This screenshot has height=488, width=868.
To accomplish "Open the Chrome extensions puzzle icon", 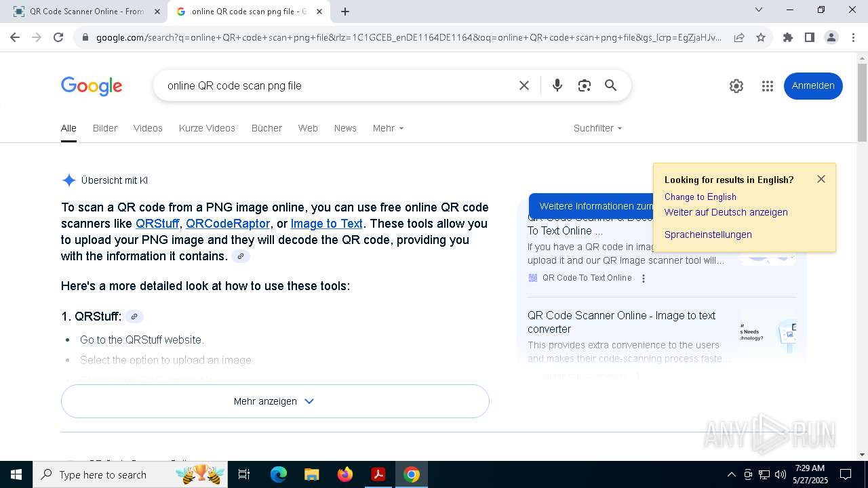I will click(x=788, y=37).
